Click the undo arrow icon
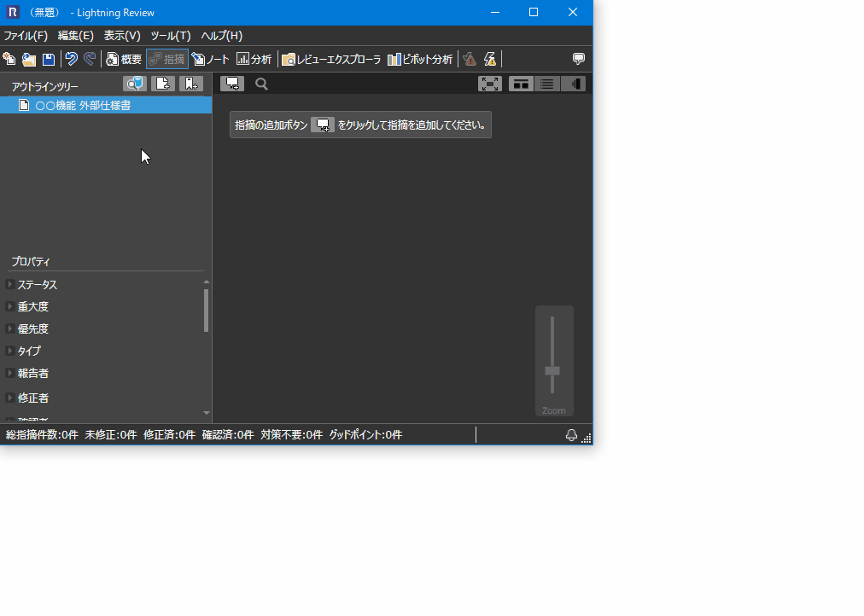 [x=72, y=59]
